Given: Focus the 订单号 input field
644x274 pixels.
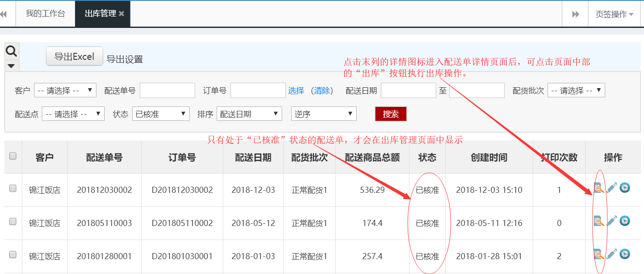Looking at the screenshot, I should coord(258,91).
